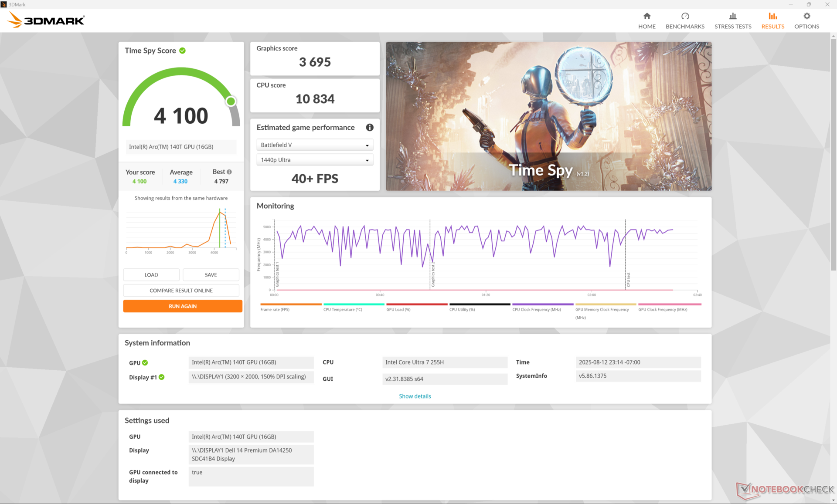Open the Options gear icon
This screenshot has width=837, height=504.
(x=806, y=16)
